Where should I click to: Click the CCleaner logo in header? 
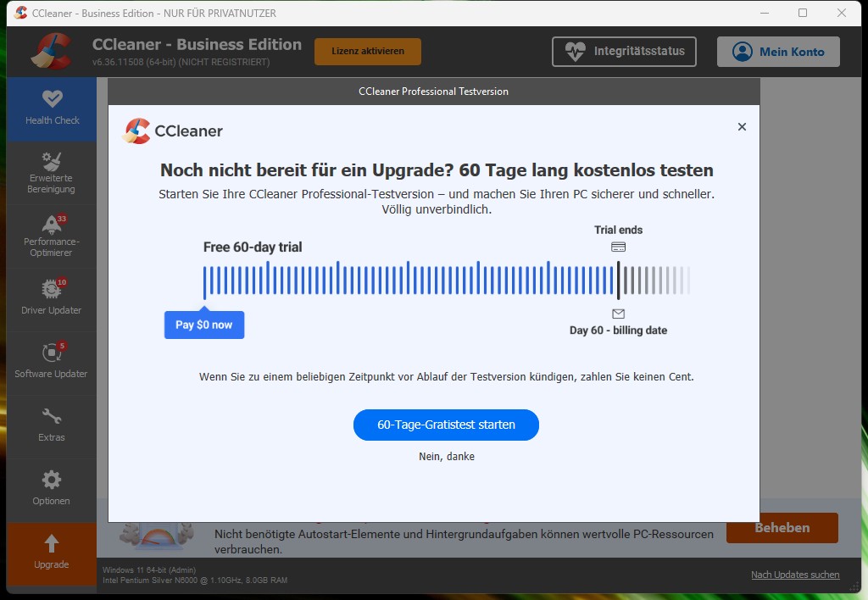pos(51,51)
